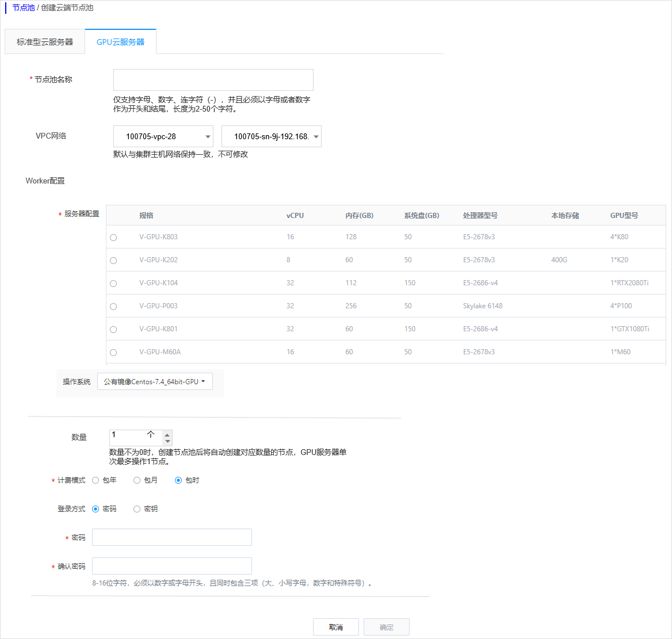Select the V-GPU-K104 server configuration
The image size is (672, 639).
tap(113, 283)
